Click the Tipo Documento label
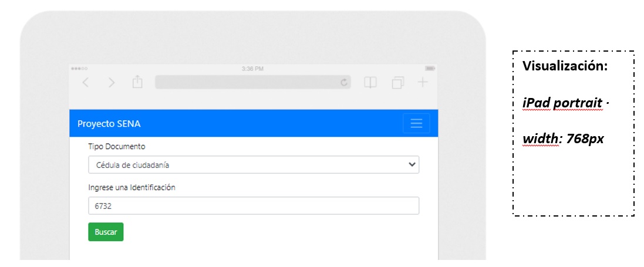Screen dimensions: 644x267 [x=117, y=146]
